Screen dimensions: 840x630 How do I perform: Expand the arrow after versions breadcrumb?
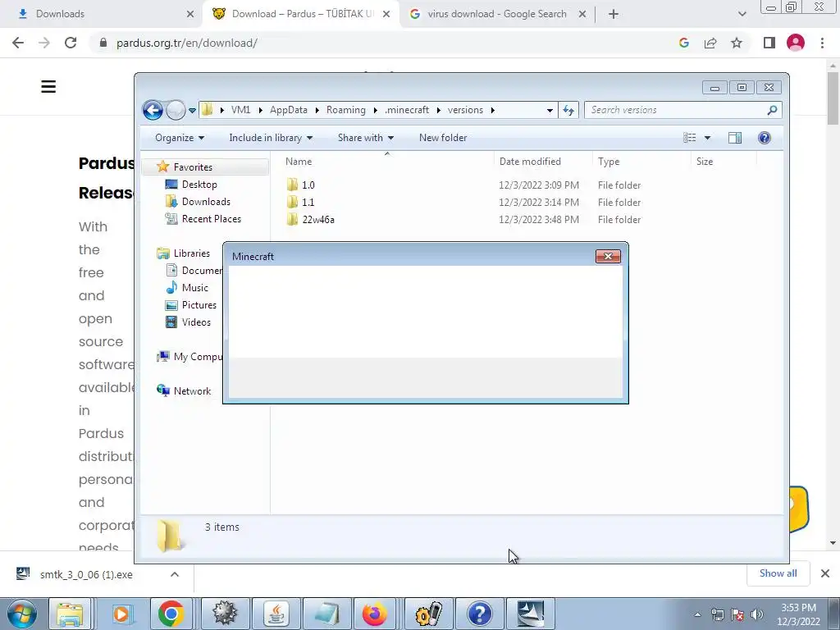tap(492, 111)
